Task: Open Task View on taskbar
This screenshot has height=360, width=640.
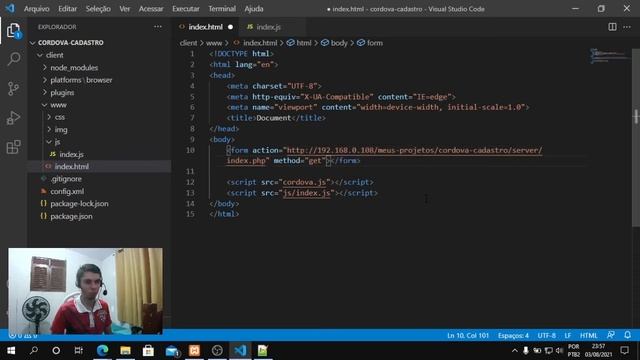Action: [79, 351]
